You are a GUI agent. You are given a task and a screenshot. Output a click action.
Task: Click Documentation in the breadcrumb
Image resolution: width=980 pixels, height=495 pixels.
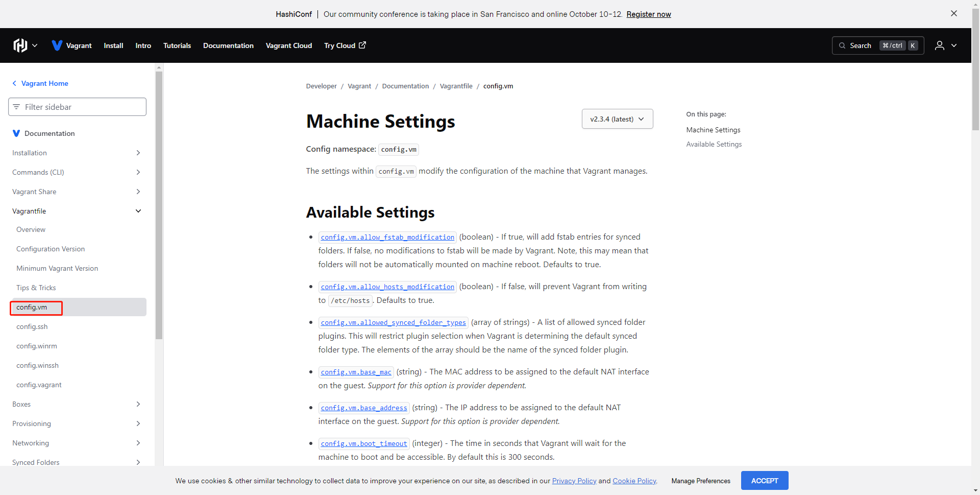(x=405, y=86)
